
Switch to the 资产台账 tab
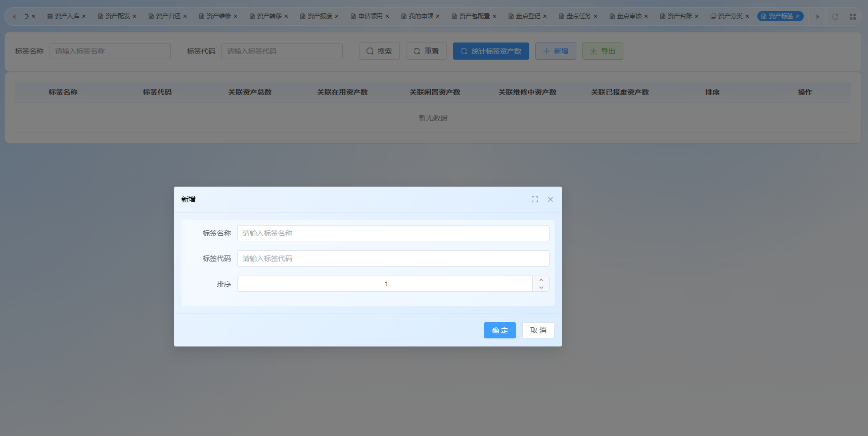[679, 16]
